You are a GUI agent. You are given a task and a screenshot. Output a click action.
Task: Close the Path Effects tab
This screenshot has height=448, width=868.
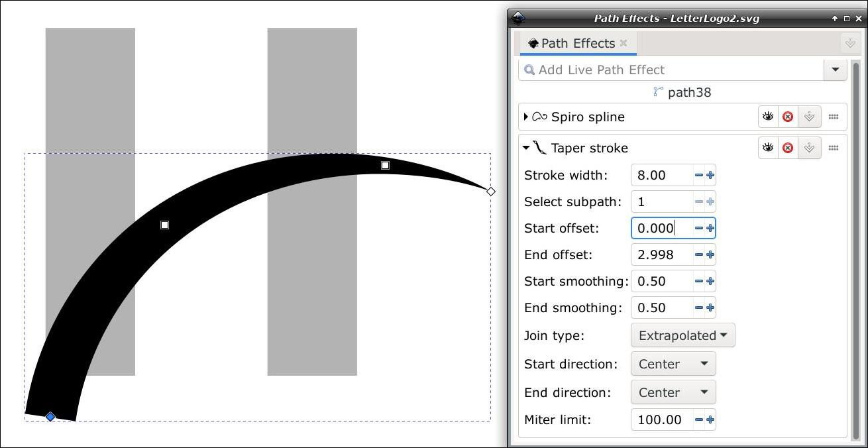coord(624,43)
